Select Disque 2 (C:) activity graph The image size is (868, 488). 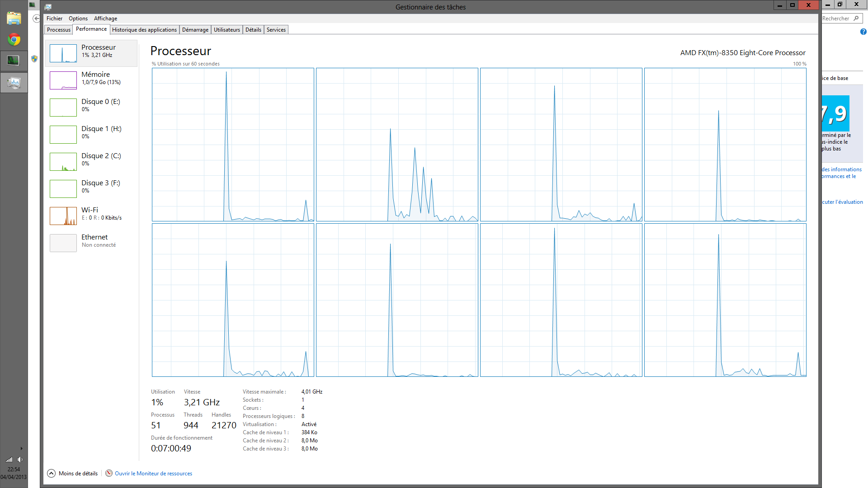pos(63,162)
